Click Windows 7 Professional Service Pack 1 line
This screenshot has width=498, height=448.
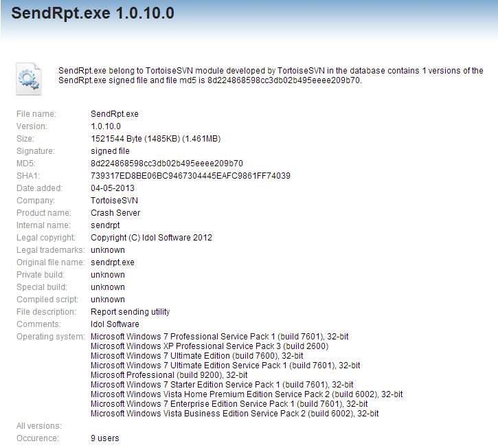pyautogui.click(x=220, y=337)
